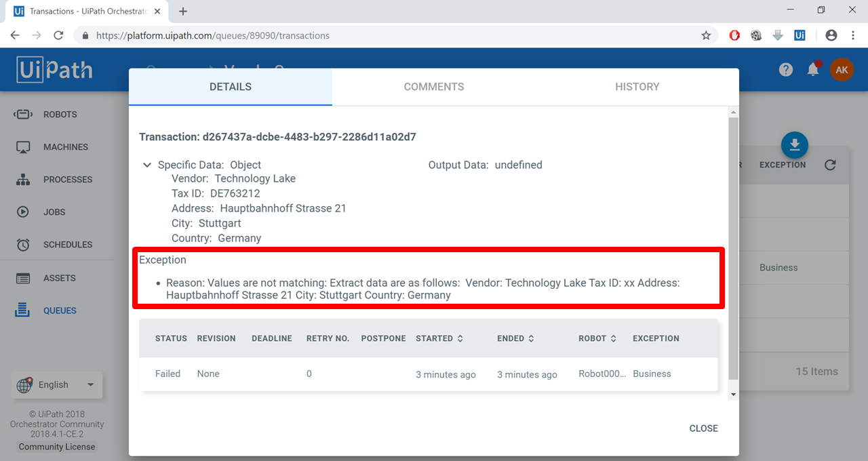Viewport: 868px width, 461px height.
Task: Click the Exception column header in dialog
Action: [656, 338]
